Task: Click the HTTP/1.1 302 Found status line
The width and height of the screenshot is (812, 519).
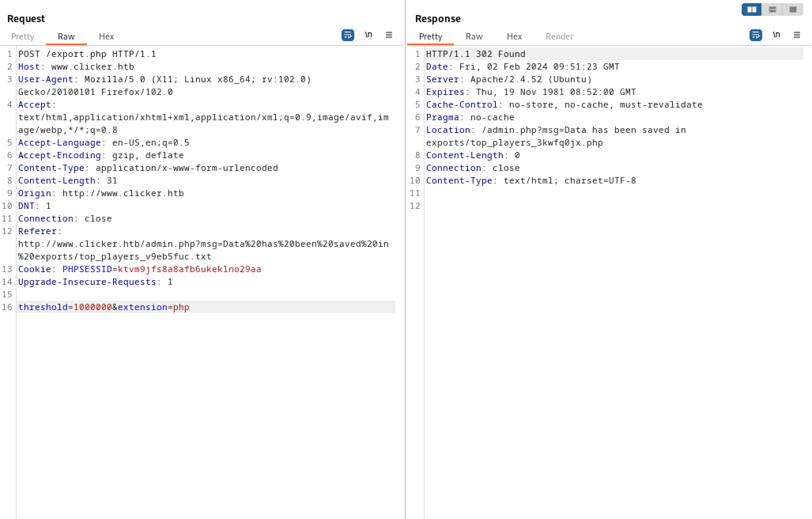Action: point(476,54)
